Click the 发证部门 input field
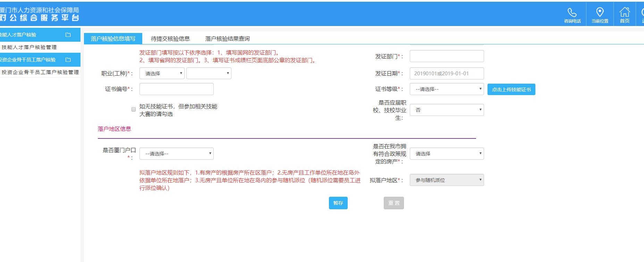Viewport: 644px width, 262px height. click(x=447, y=56)
